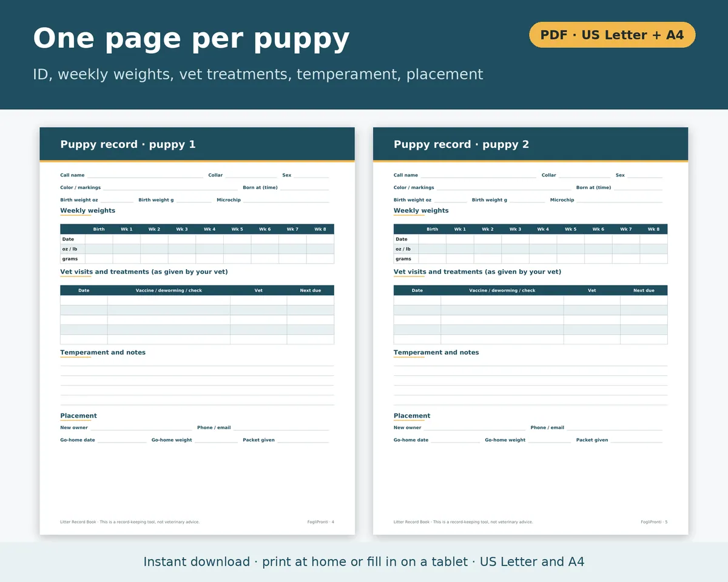Viewport: 728px width, 582px height.
Task: Click the New owner field on puppy 1 page
Action: 141,427
